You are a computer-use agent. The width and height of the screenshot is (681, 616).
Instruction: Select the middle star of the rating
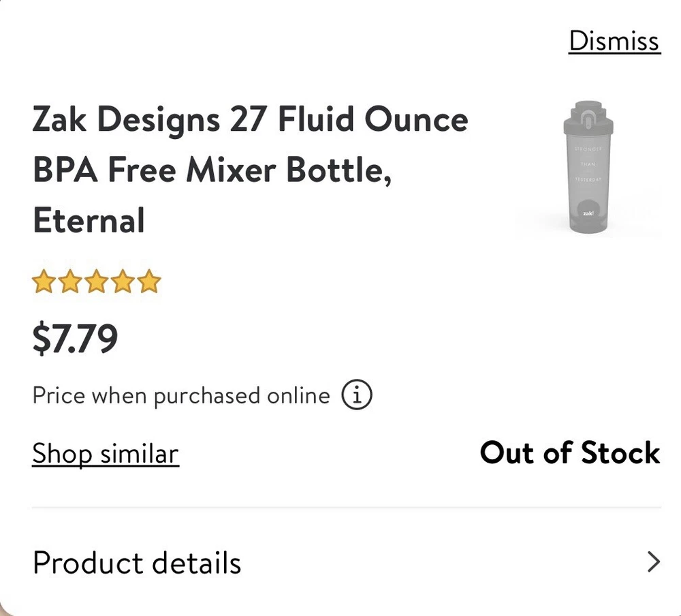97,281
